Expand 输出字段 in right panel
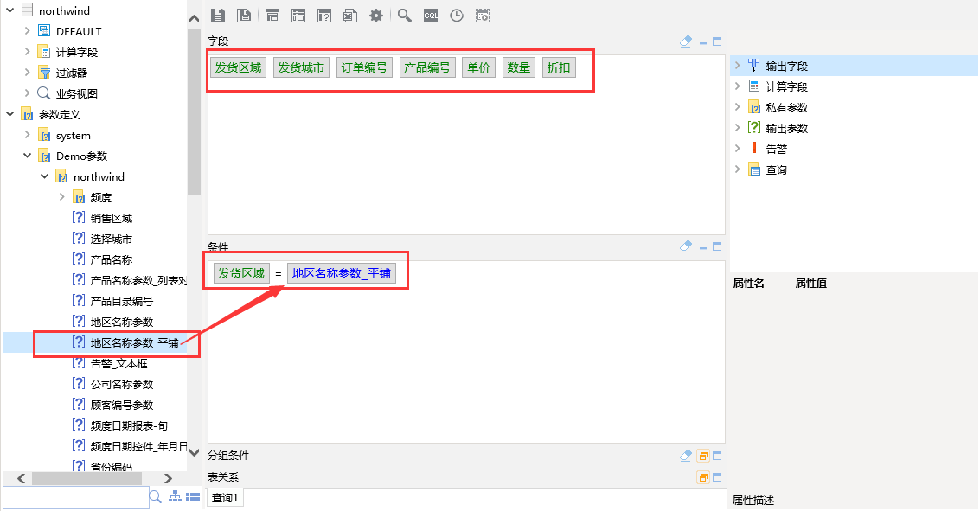The image size is (980, 511). tap(738, 65)
